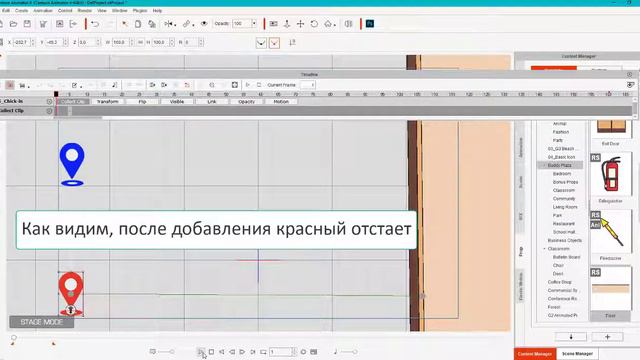Viewport: 640px width, 360px height.
Task: Select the Restaurant folder
Action: tap(564, 224)
